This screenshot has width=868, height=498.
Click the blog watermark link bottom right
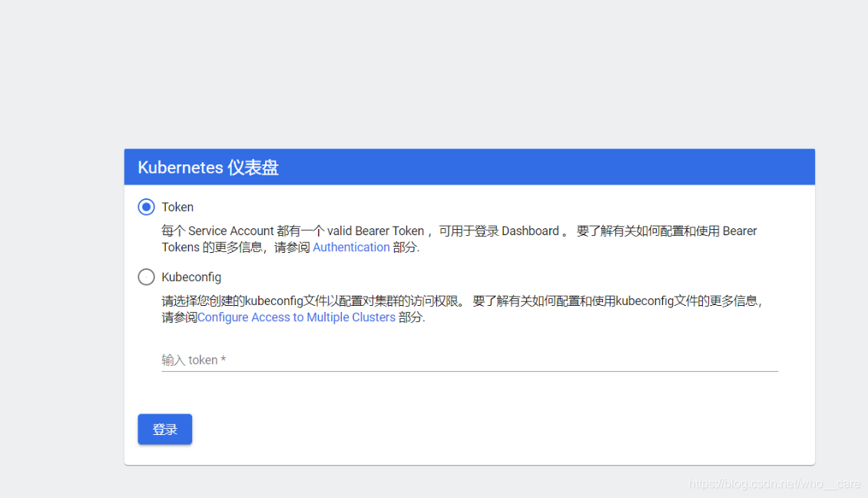click(774, 485)
